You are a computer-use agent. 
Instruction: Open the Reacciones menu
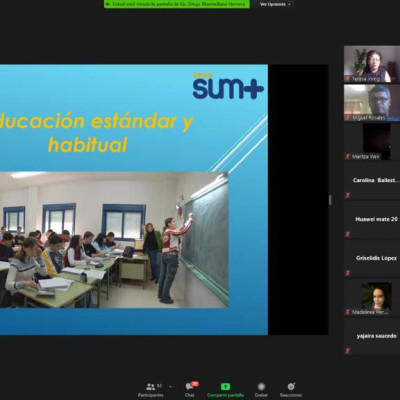(291, 390)
